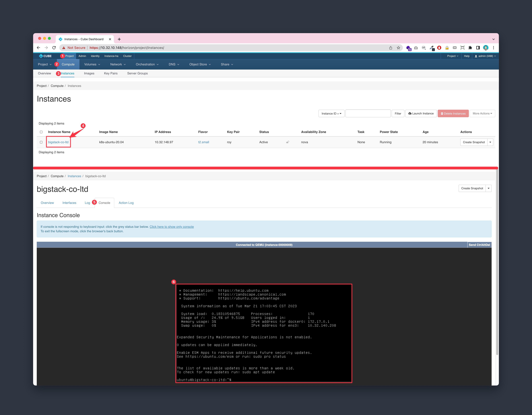Expand the Orchestration menu
Screen dimensions: 532x415
[x=147, y=64]
